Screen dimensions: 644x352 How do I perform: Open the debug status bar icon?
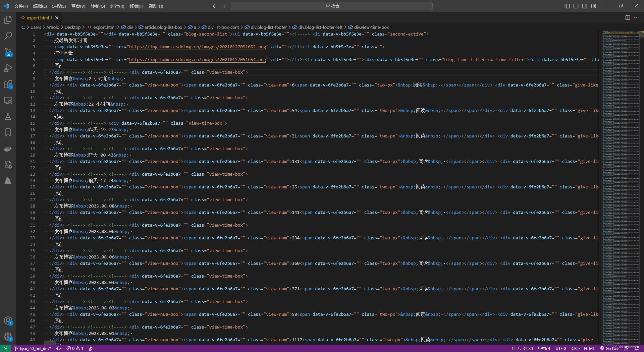(x=91, y=348)
